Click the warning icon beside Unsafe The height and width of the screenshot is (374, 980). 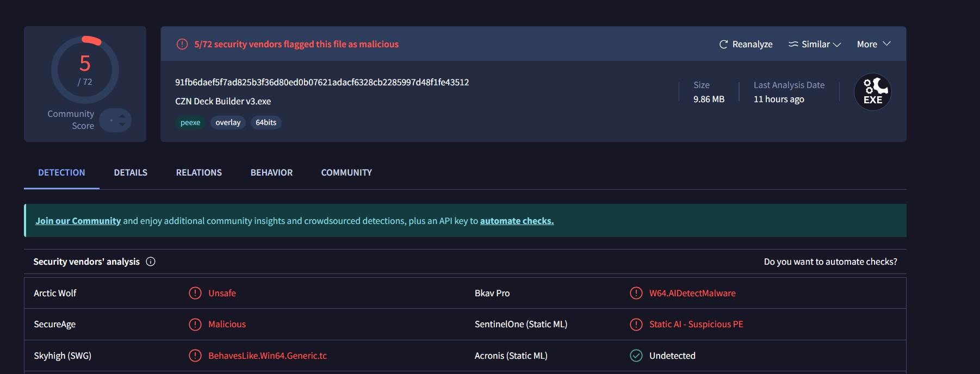[195, 293]
